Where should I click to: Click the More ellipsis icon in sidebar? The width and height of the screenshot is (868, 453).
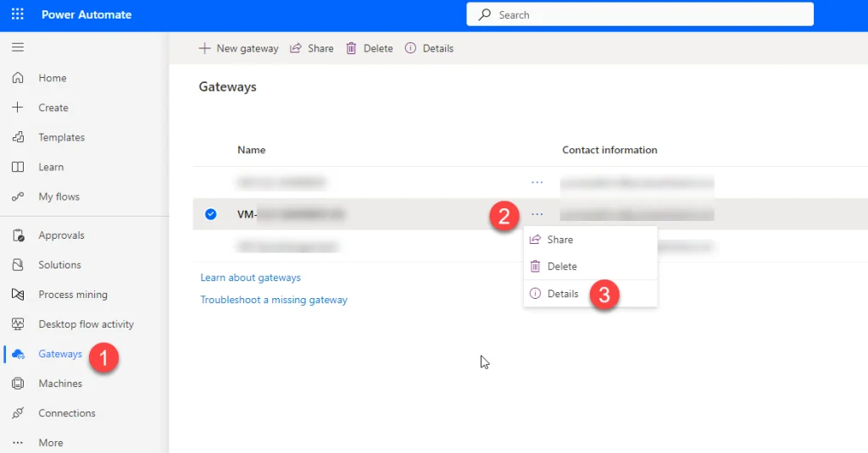point(18,443)
